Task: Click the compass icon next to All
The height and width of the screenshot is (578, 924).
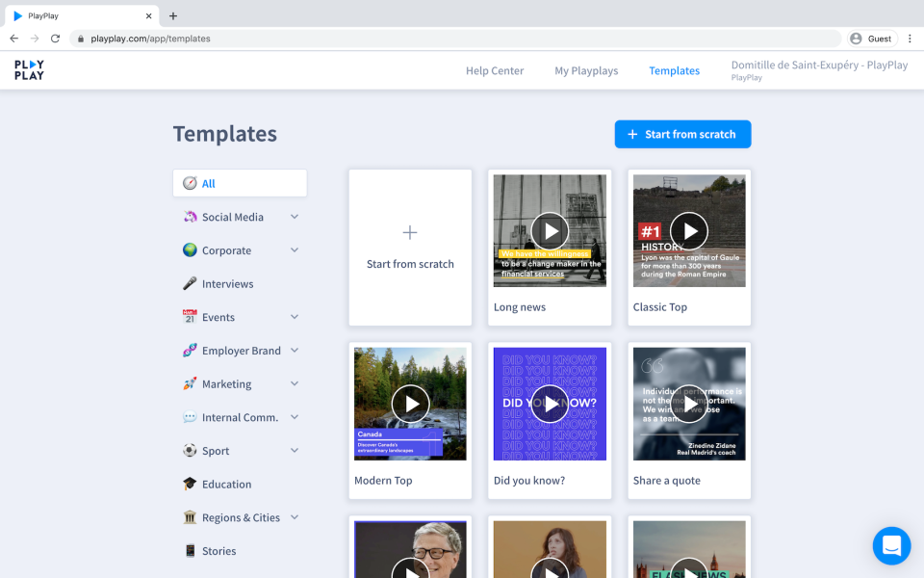Action: click(x=190, y=183)
